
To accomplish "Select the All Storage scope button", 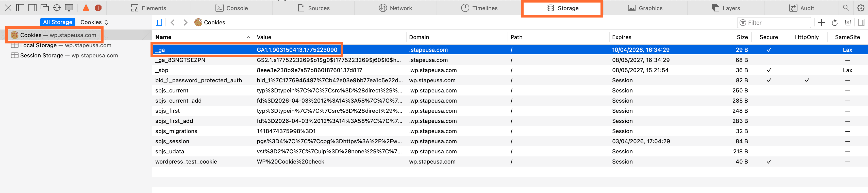I will click(x=58, y=22).
